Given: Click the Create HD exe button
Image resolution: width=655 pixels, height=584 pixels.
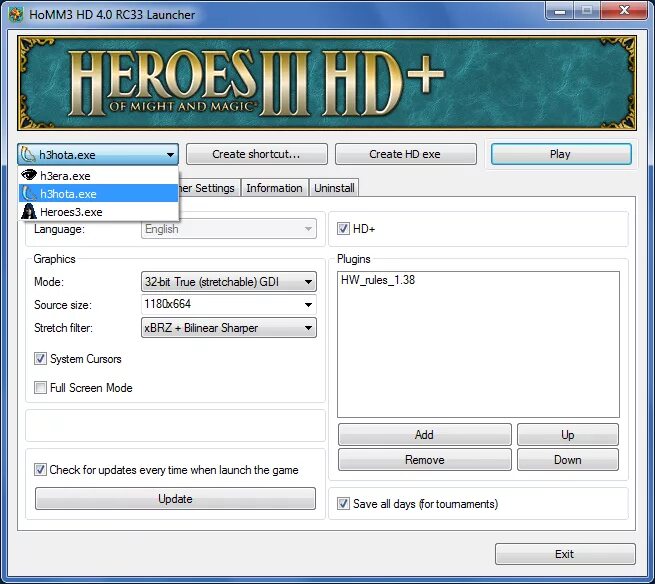Looking at the screenshot, I should tap(405, 154).
